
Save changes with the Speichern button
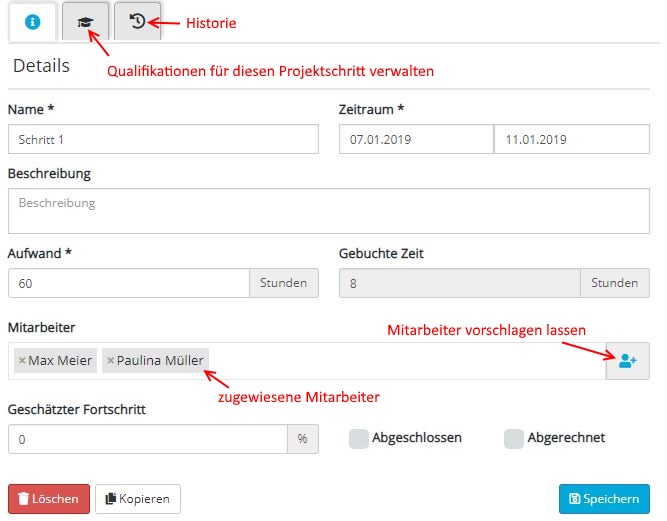click(604, 499)
